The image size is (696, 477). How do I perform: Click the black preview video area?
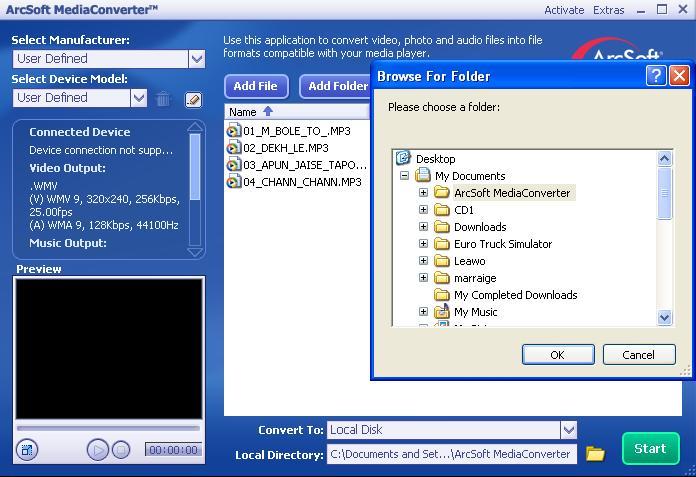tap(109, 348)
